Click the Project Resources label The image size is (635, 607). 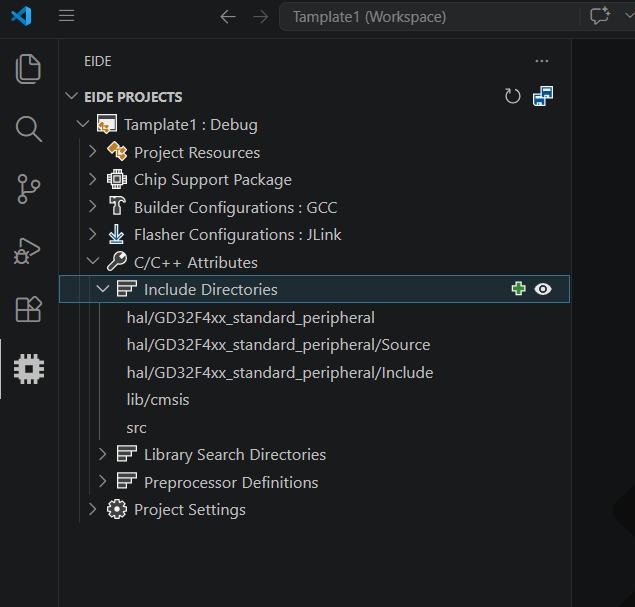click(197, 153)
